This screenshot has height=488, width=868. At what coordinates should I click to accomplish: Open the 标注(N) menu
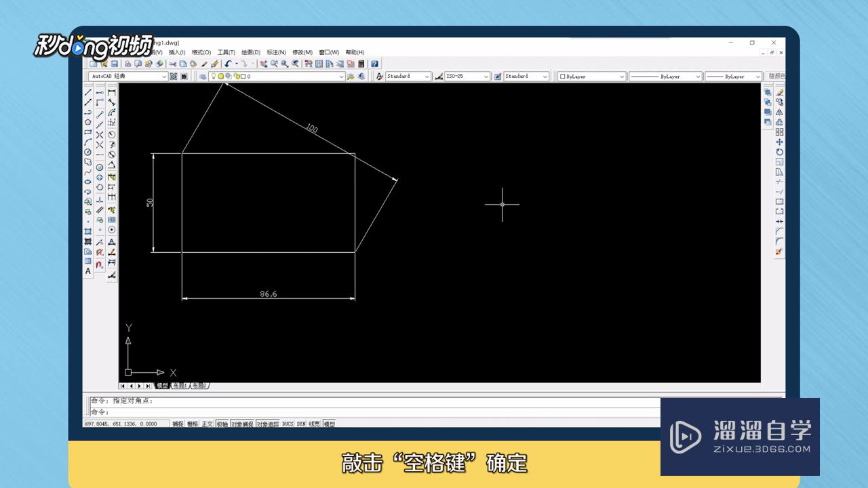point(277,52)
